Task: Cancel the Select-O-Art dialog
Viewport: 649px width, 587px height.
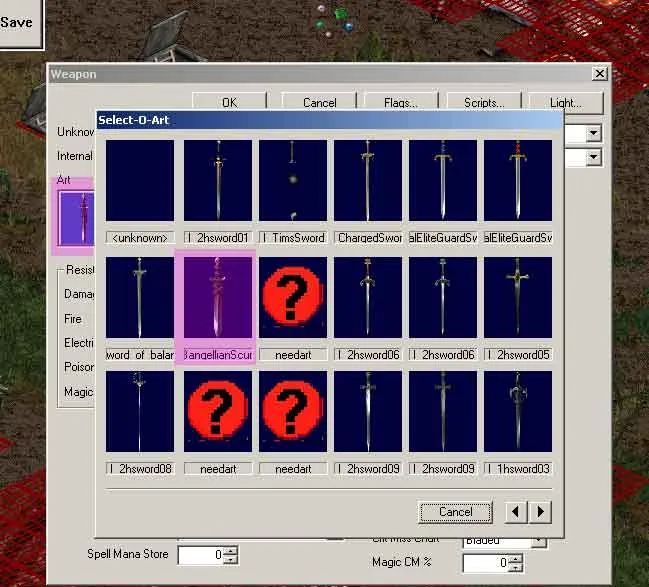Action: 455,512
